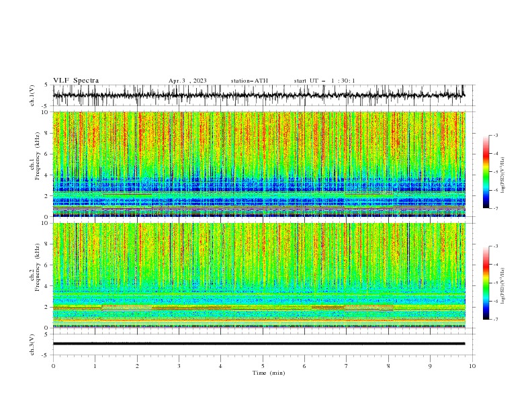This screenshot has width=532, height=411.
Task: Click the "7" tick on the Time axis
Action: [x=347, y=366]
